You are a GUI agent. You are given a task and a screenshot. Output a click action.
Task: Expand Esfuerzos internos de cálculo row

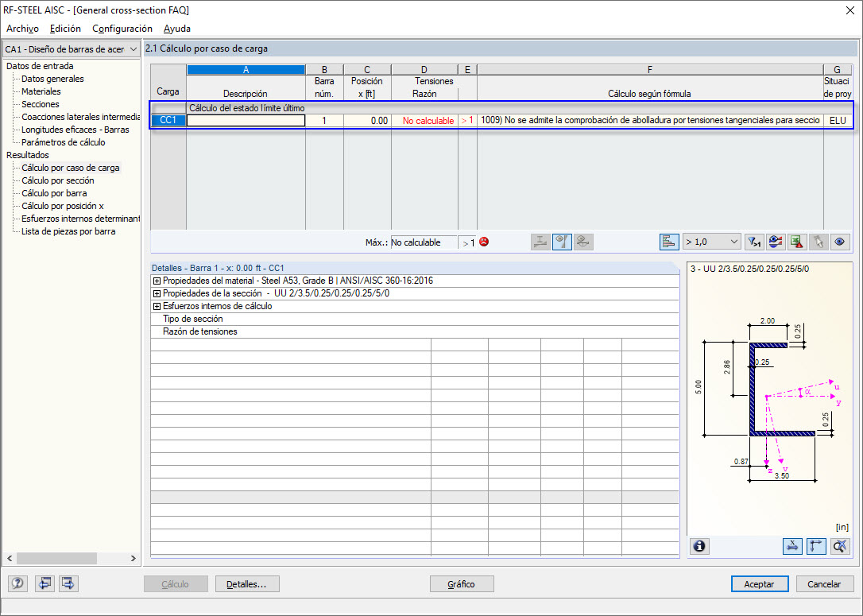click(x=157, y=306)
